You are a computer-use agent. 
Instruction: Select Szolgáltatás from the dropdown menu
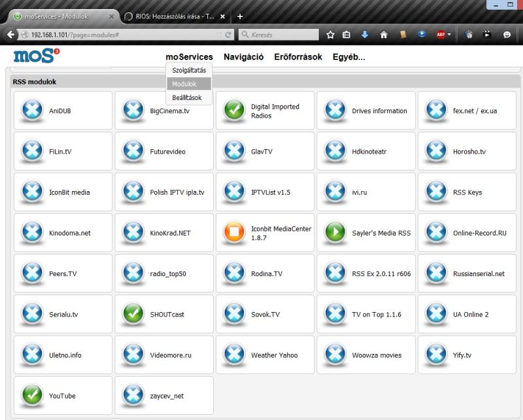[189, 70]
